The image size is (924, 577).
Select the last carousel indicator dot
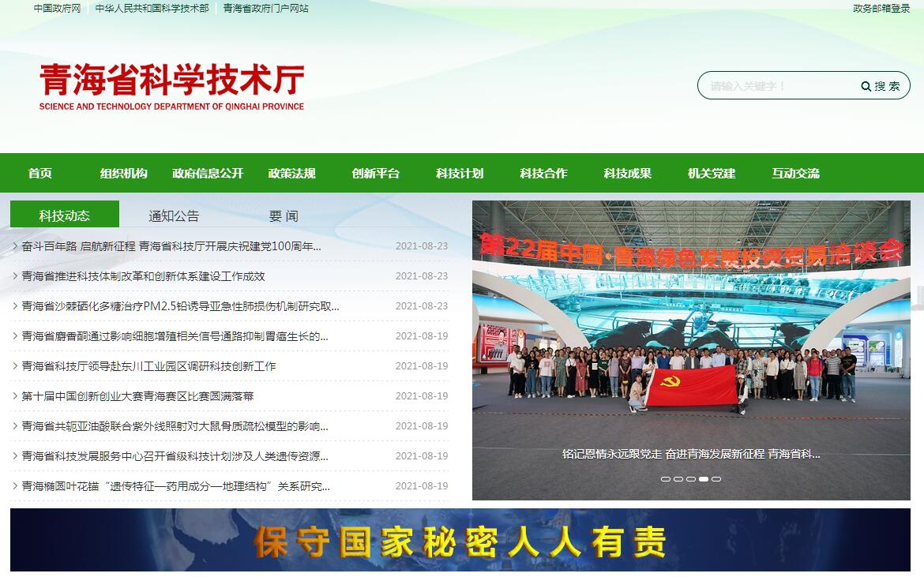[x=716, y=479]
